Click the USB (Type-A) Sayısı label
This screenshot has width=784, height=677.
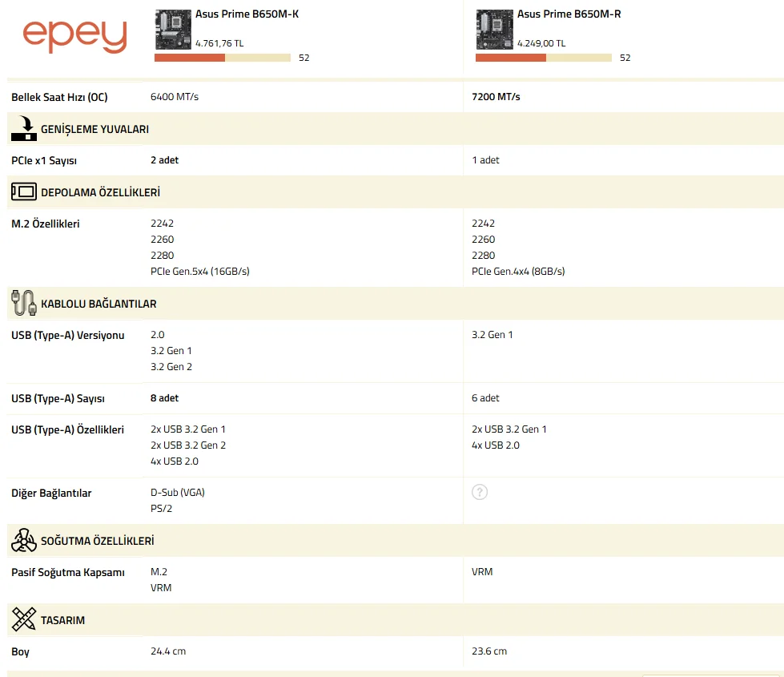[x=58, y=398]
